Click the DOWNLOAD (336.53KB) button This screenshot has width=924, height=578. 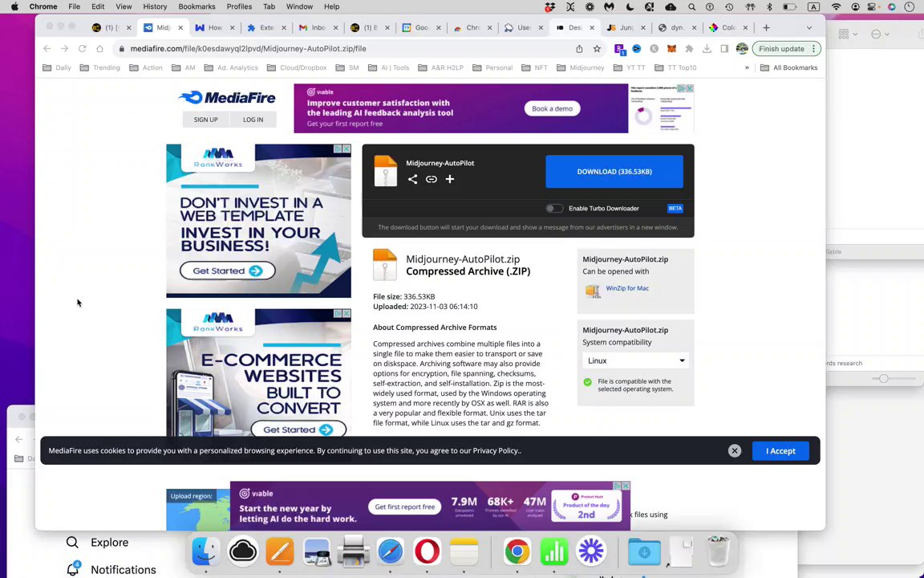click(x=614, y=172)
